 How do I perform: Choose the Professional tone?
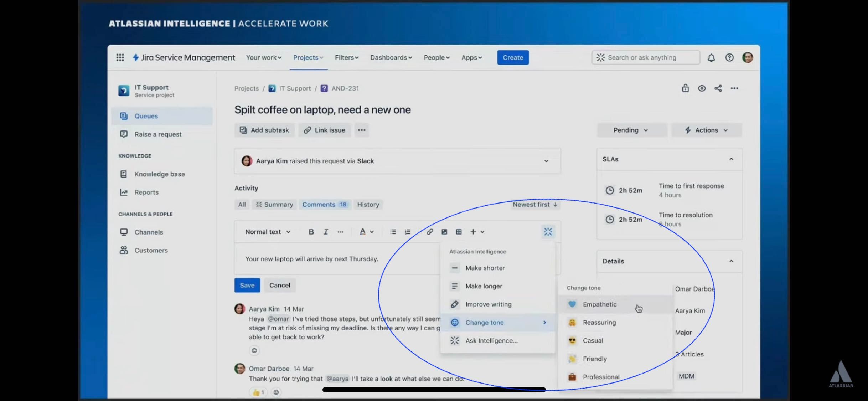[615, 377]
